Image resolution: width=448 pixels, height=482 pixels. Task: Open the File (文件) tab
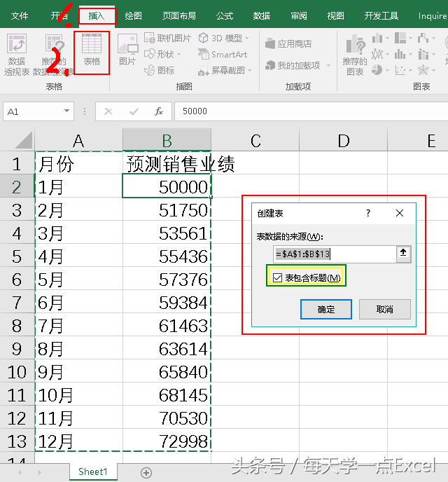pos(20,15)
